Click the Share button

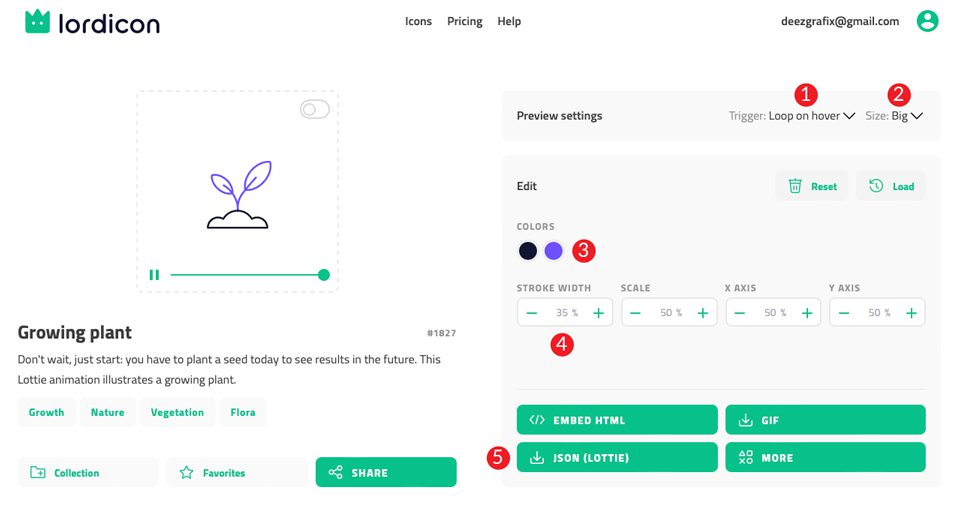pos(386,472)
